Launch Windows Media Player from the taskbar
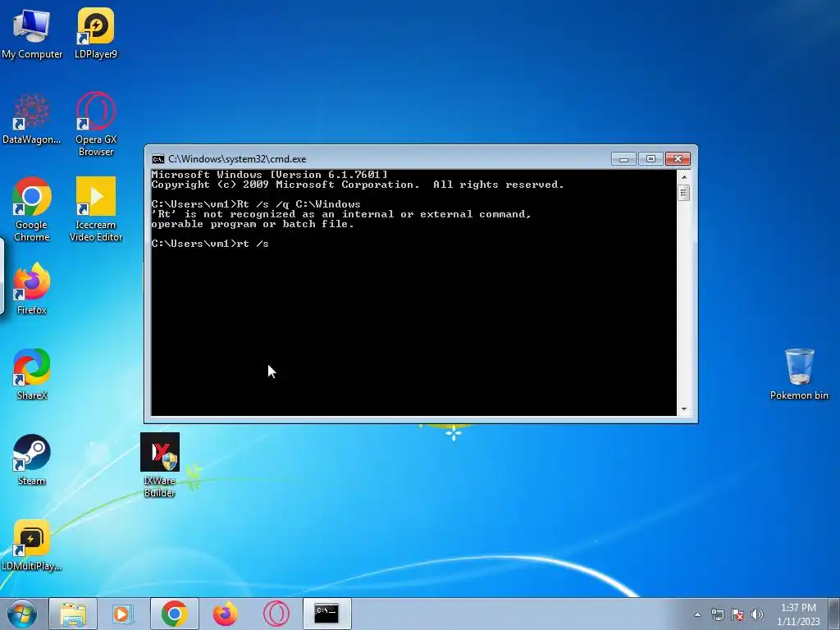This screenshot has width=840, height=630. click(x=123, y=614)
